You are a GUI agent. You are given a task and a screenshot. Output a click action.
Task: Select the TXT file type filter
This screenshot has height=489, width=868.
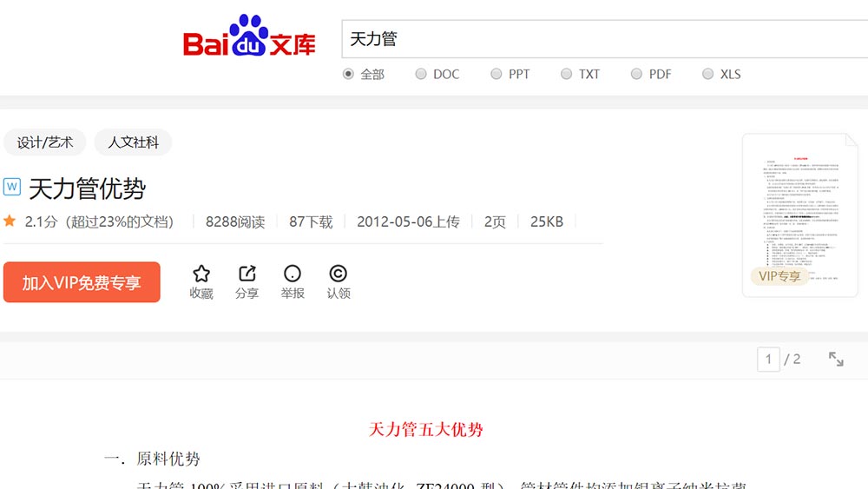566,74
